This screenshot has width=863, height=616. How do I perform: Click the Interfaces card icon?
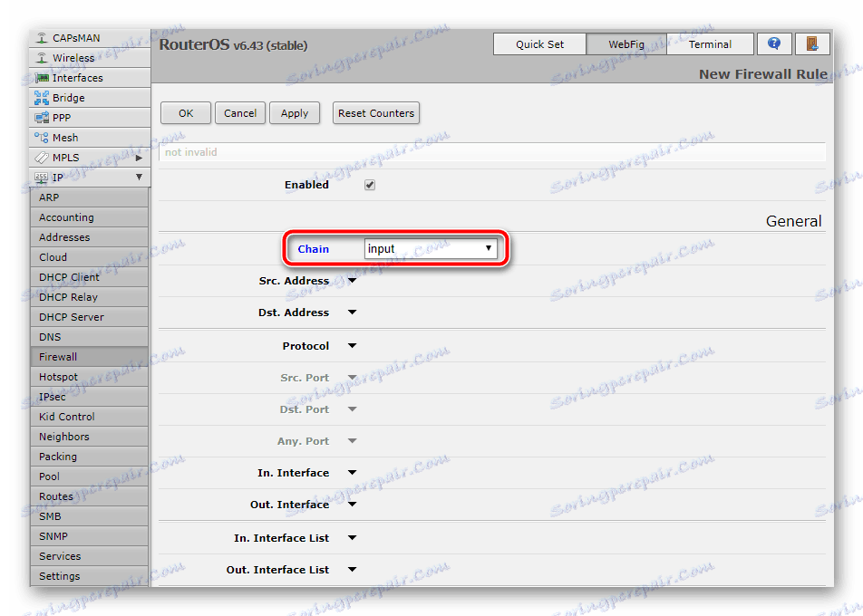(x=42, y=78)
